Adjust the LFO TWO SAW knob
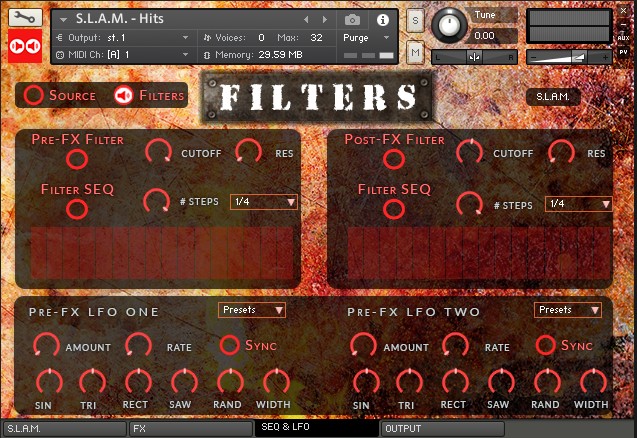Screen dimensions: 637x438 pyautogui.click(x=502, y=382)
